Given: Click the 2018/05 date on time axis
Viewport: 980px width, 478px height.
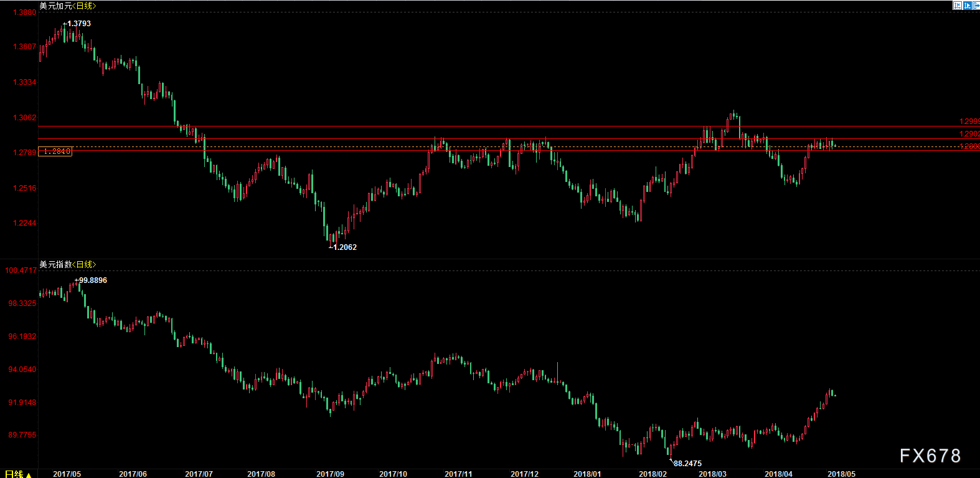Looking at the screenshot, I should pos(841,474).
